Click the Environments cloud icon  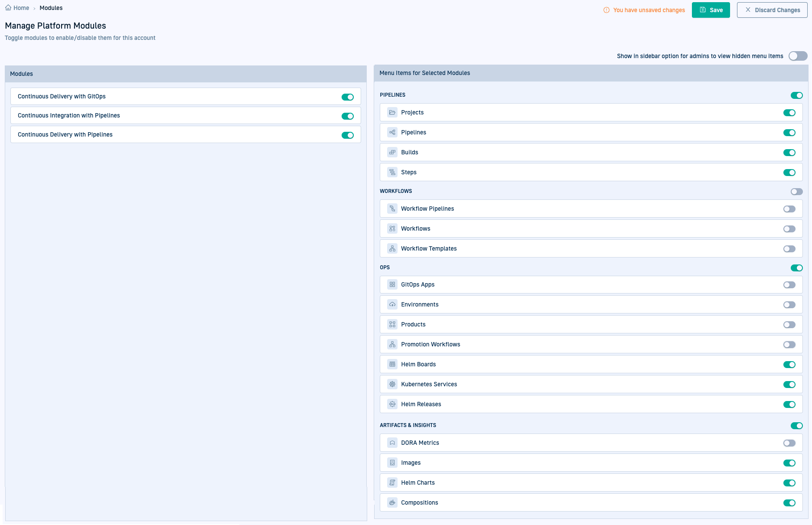tap(392, 304)
